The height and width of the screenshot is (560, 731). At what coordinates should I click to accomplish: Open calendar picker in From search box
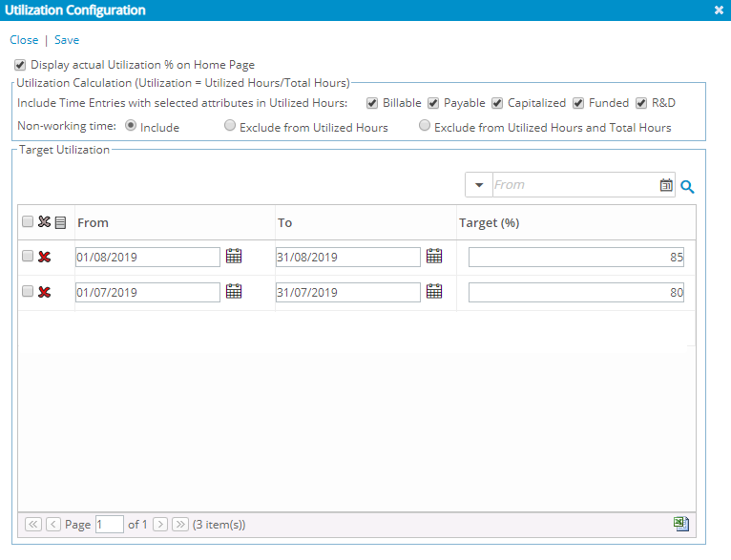point(666,185)
